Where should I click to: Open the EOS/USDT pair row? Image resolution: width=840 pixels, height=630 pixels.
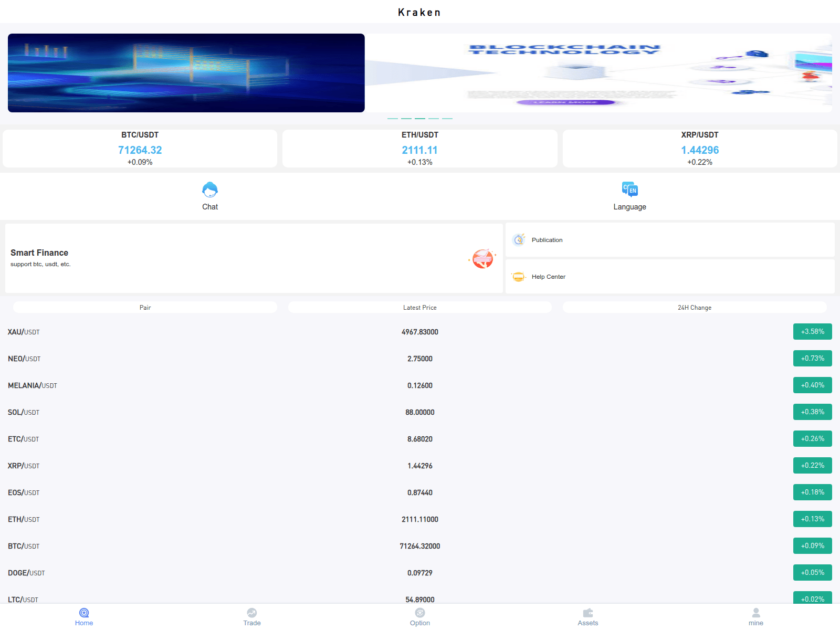click(x=420, y=492)
